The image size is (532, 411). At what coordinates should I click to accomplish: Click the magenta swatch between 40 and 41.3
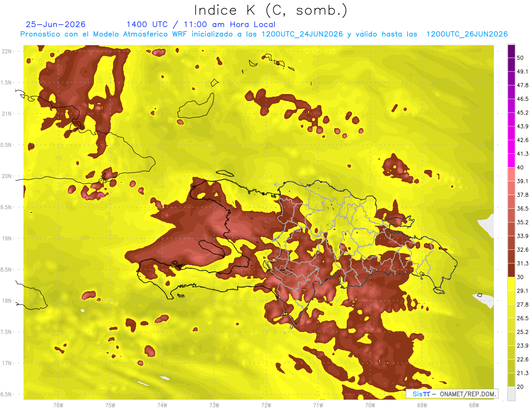511,160
